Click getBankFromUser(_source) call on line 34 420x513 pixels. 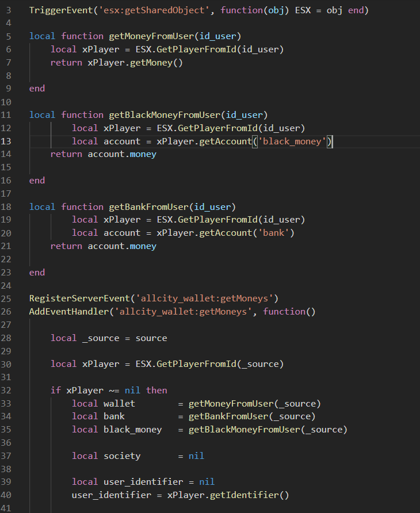[252, 416]
